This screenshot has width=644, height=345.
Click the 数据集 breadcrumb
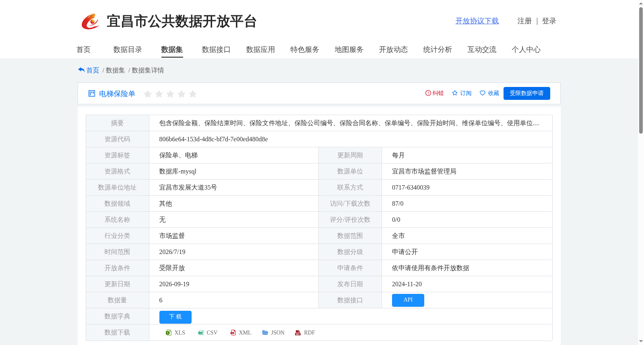[x=115, y=70]
